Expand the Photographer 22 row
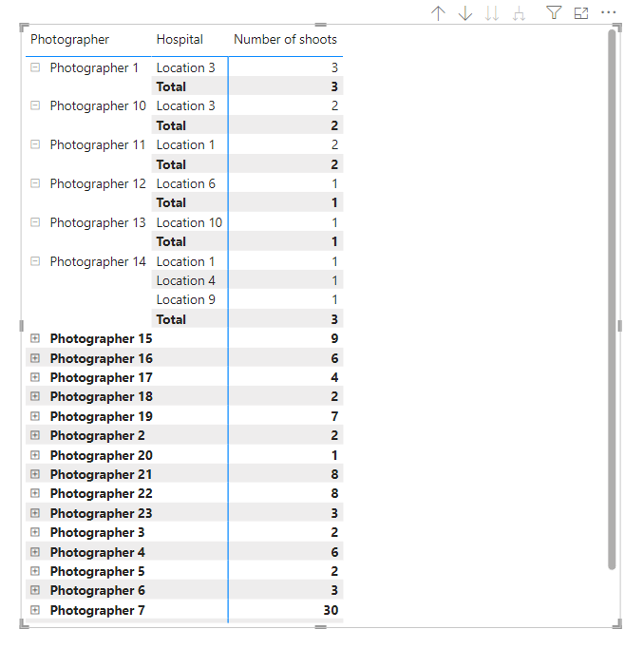The image size is (644, 649). pos(35,493)
